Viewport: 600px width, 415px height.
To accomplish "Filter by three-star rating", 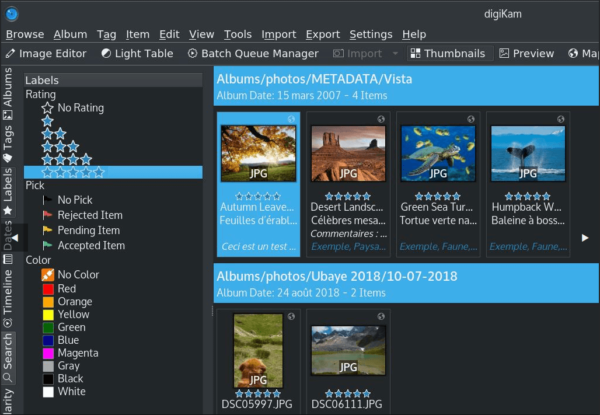I will tap(60, 146).
